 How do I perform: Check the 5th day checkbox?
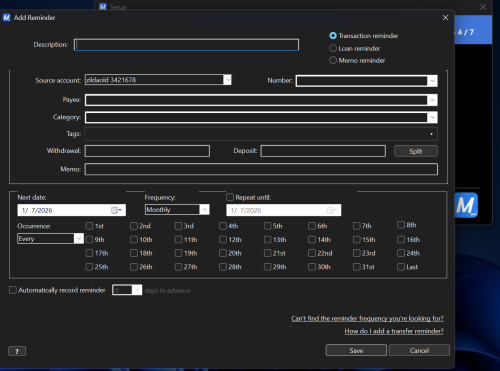(267, 226)
